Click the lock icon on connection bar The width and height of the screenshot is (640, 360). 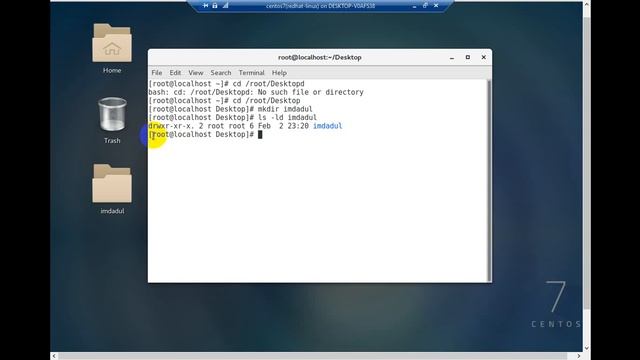point(215,6)
